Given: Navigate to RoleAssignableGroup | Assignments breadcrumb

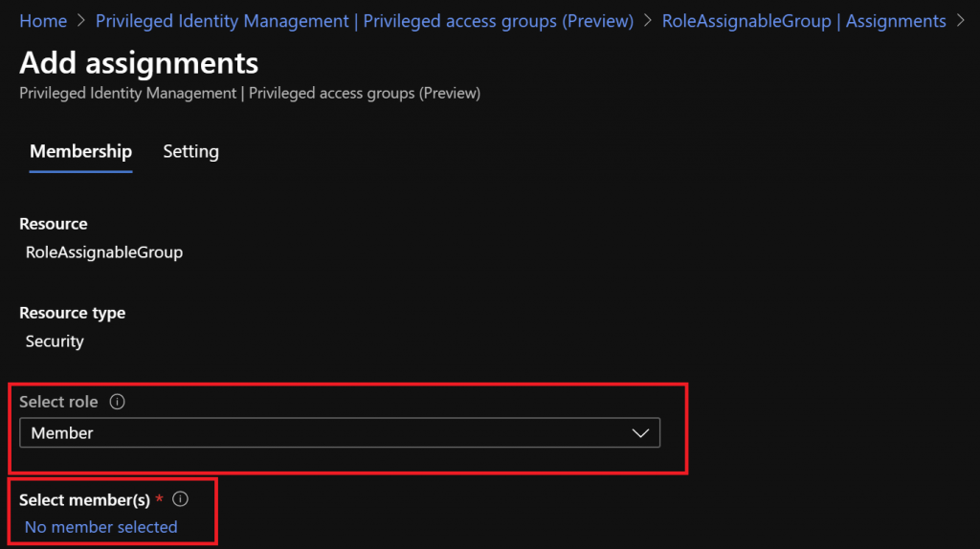Looking at the screenshot, I should (x=804, y=21).
